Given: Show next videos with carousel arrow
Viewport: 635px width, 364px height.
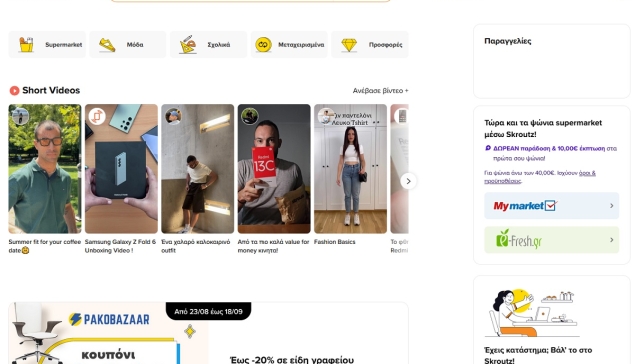Looking at the screenshot, I should point(408,181).
